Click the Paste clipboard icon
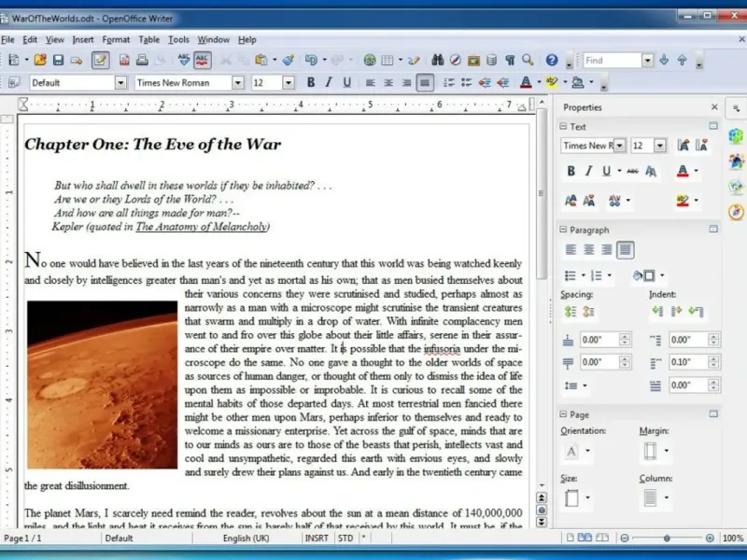 pos(261,60)
